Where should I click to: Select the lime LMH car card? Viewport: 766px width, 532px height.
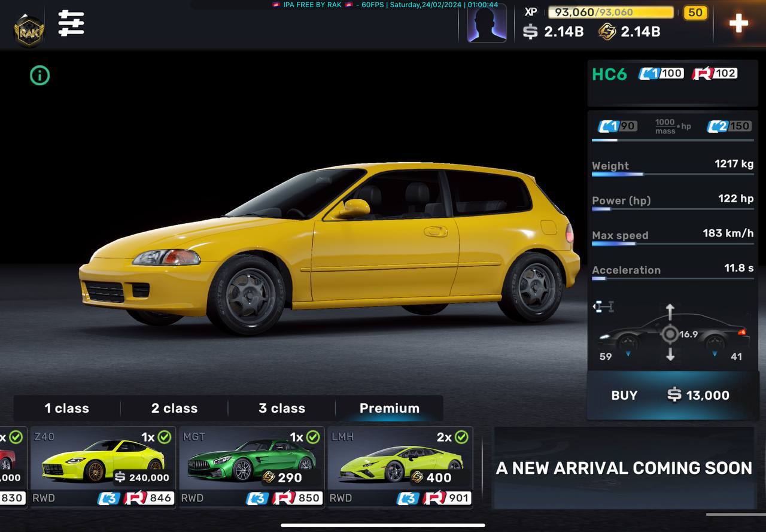[400, 467]
